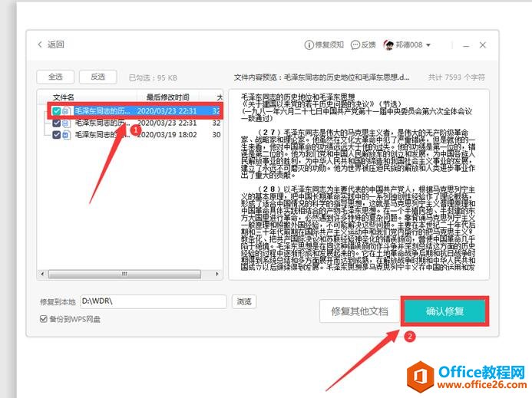Click the 全选 select-all button
532x398 pixels.
pyautogui.click(x=55, y=77)
